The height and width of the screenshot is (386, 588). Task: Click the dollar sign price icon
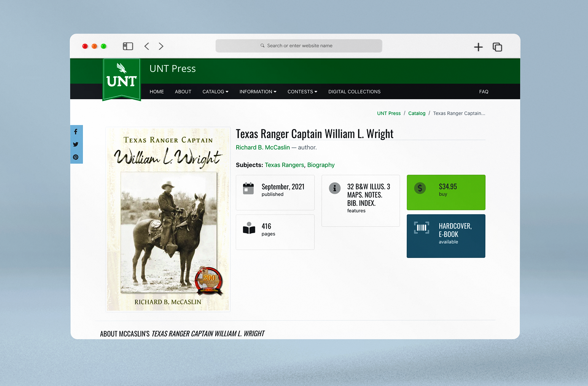pyautogui.click(x=420, y=188)
